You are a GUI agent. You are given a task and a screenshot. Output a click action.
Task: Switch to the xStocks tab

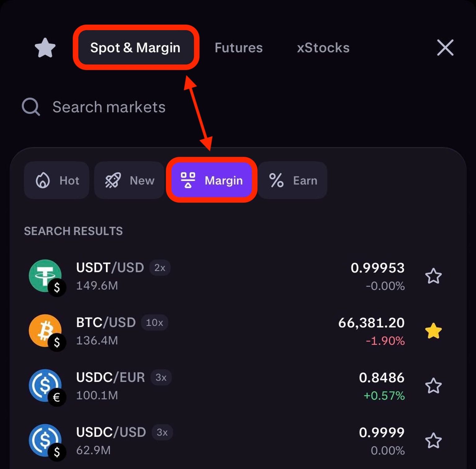coord(323,48)
